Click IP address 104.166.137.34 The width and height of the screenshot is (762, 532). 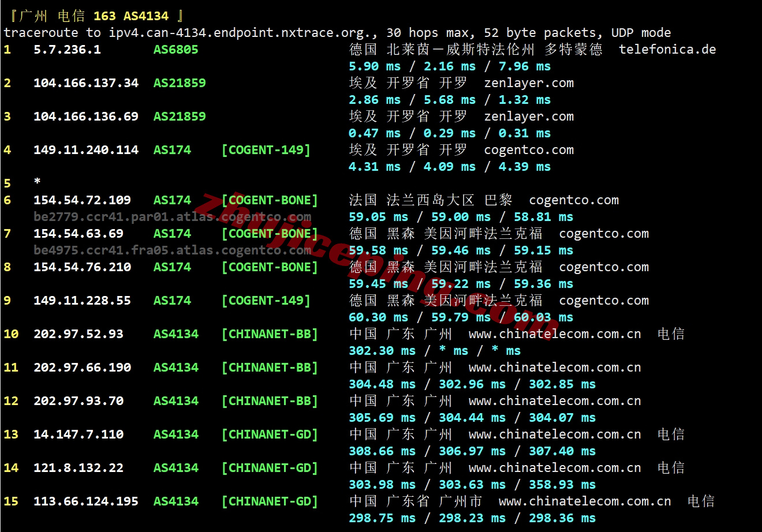[86, 83]
